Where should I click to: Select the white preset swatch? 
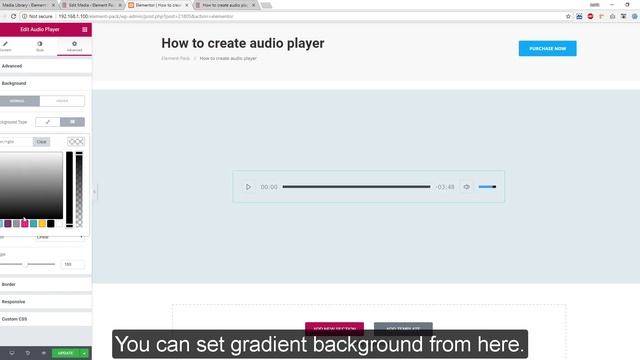tap(59, 223)
